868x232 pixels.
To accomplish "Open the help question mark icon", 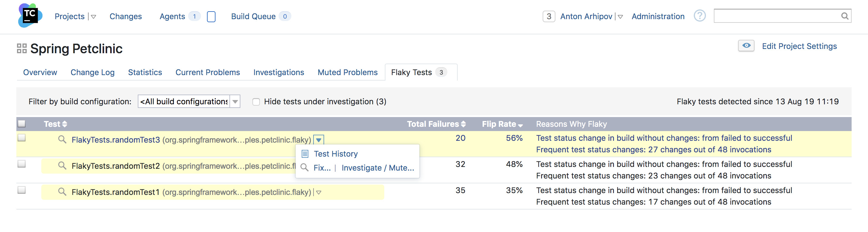I will tap(700, 16).
